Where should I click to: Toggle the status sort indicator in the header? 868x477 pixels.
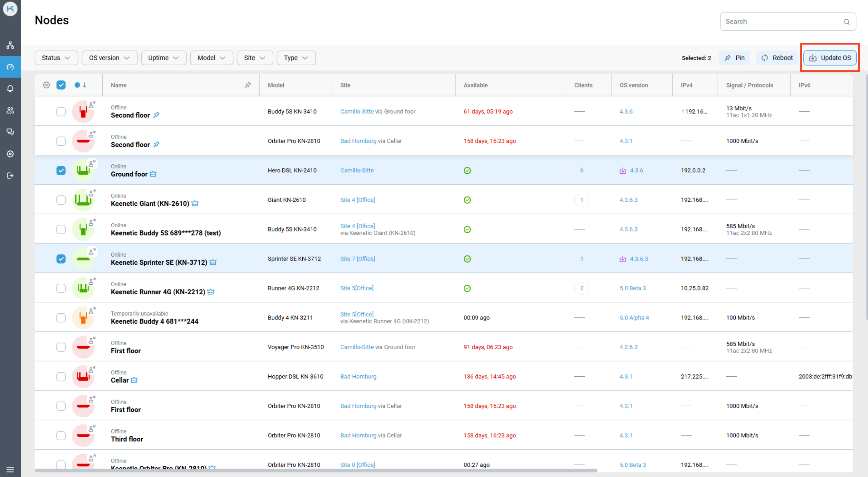click(80, 85)
